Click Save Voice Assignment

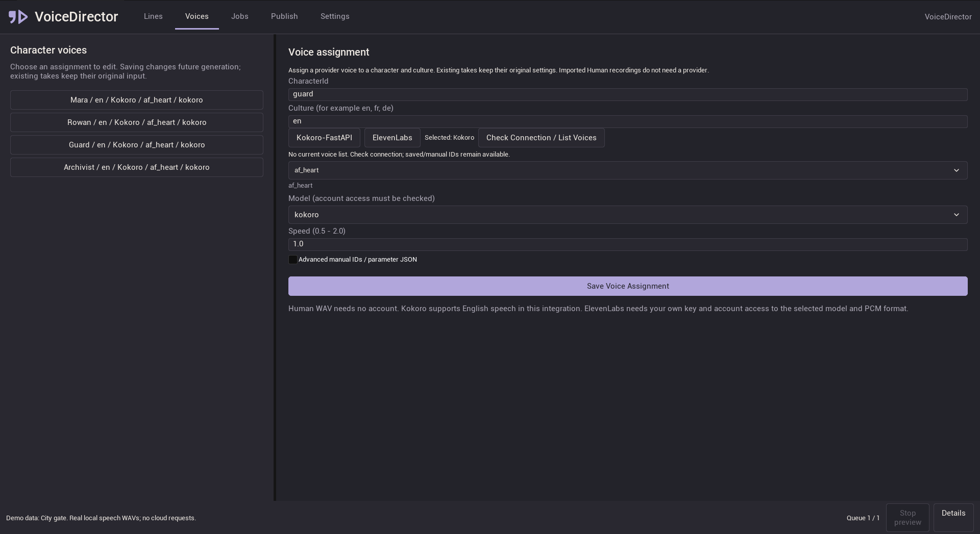pos(628,286)
